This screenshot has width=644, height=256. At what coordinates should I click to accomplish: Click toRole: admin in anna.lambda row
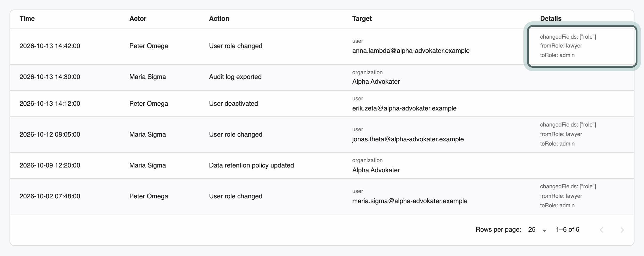557,55
